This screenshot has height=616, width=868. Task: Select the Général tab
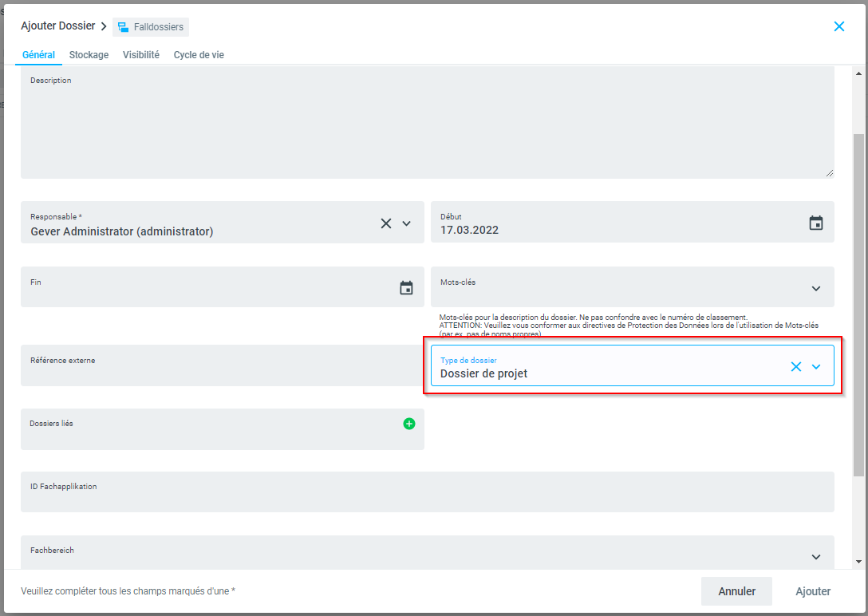pos(38,55)
